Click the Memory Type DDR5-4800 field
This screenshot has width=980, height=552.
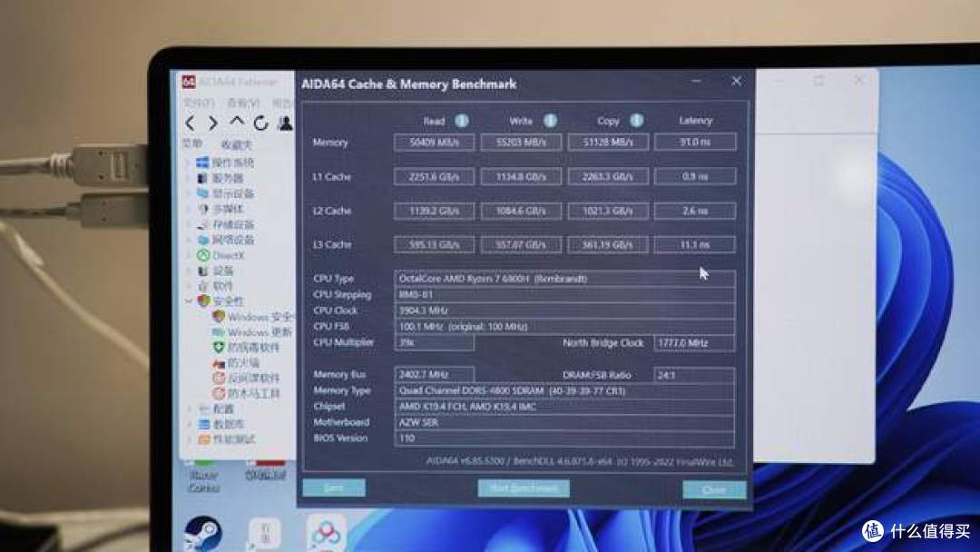(565, 390)
